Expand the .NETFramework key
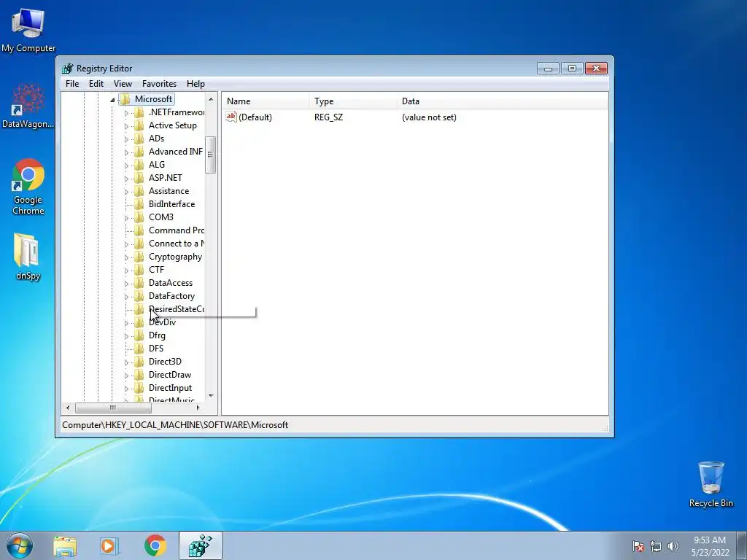 click(126, 113)
